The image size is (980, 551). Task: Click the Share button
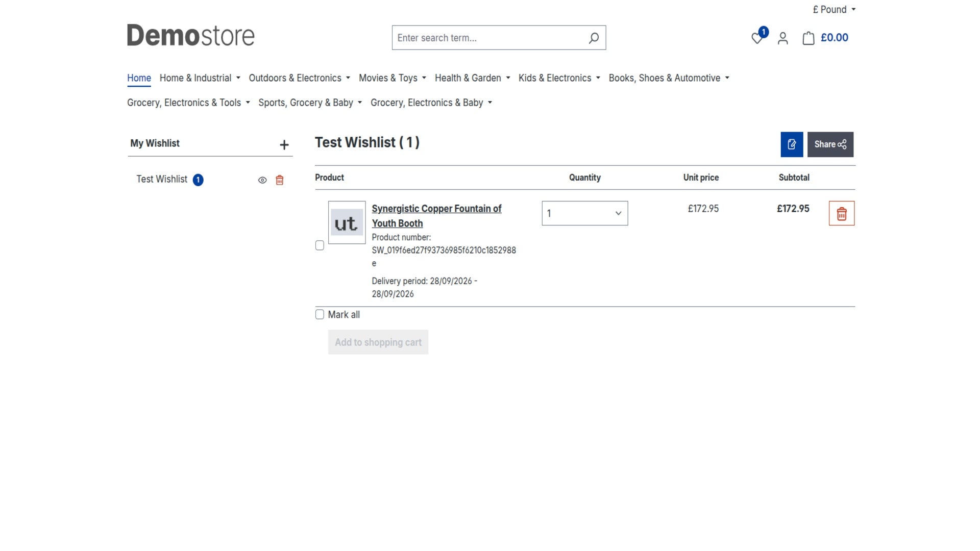pyautogui.click(x=830, y=144)
